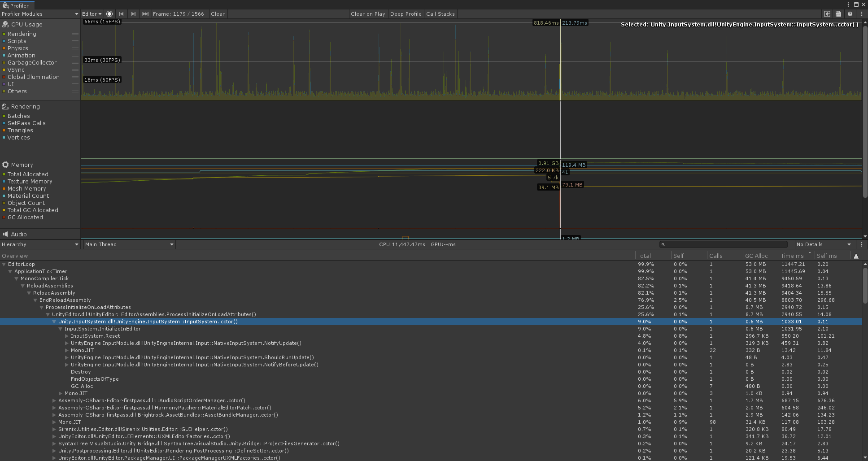Click inside the hierarchy search field
868x461 pixels.
click(x=723, y=244)
